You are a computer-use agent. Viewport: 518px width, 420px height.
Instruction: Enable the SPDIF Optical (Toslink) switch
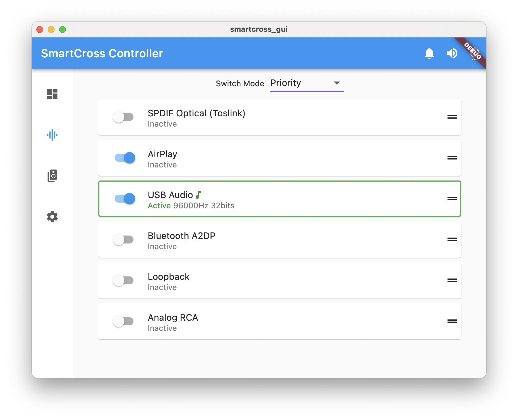pos(123,117)
